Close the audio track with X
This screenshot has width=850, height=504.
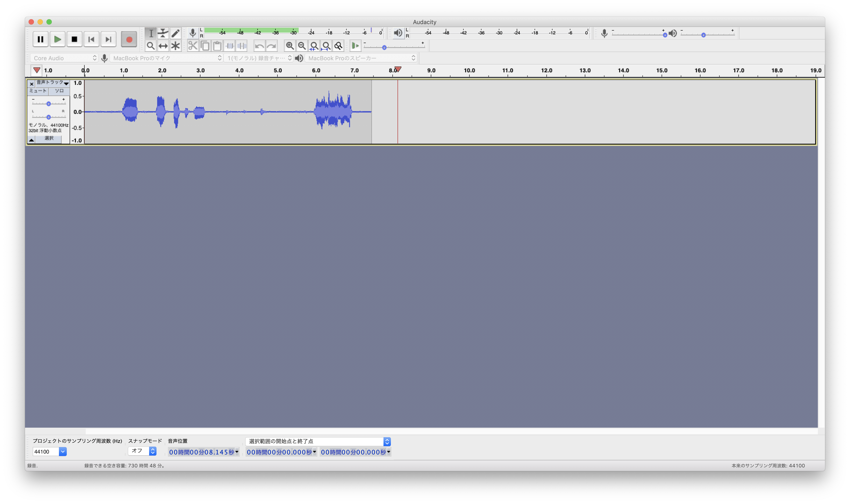point(31,83)
